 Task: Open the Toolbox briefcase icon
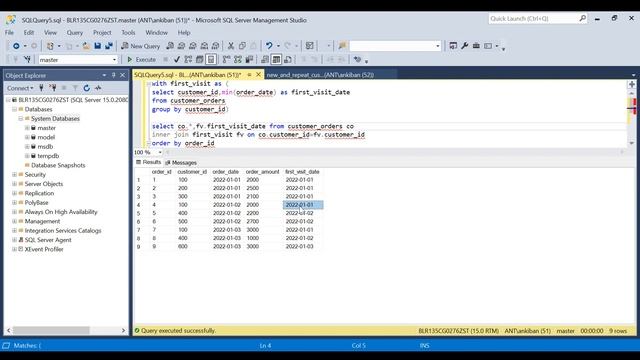(476, 46)
